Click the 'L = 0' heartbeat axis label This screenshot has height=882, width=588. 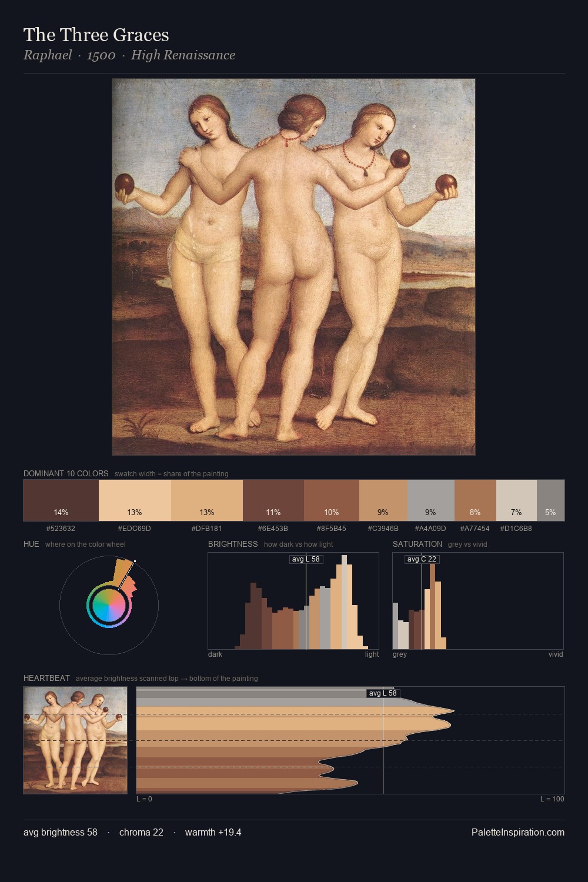pyautogui.click(x=144, y=799)
